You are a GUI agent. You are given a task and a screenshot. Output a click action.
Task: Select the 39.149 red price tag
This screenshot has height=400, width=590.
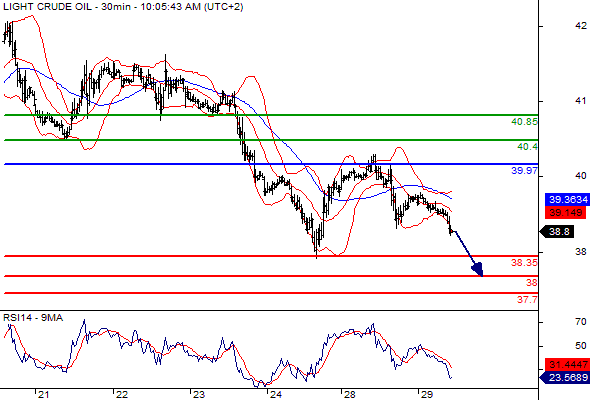point(566,213)
